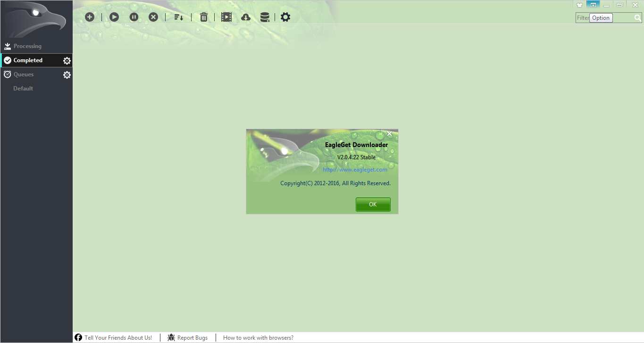Start selected downloads with the play icon
Image resolution: width=644 pixels, height=343 pixels.
pos(114,17)
